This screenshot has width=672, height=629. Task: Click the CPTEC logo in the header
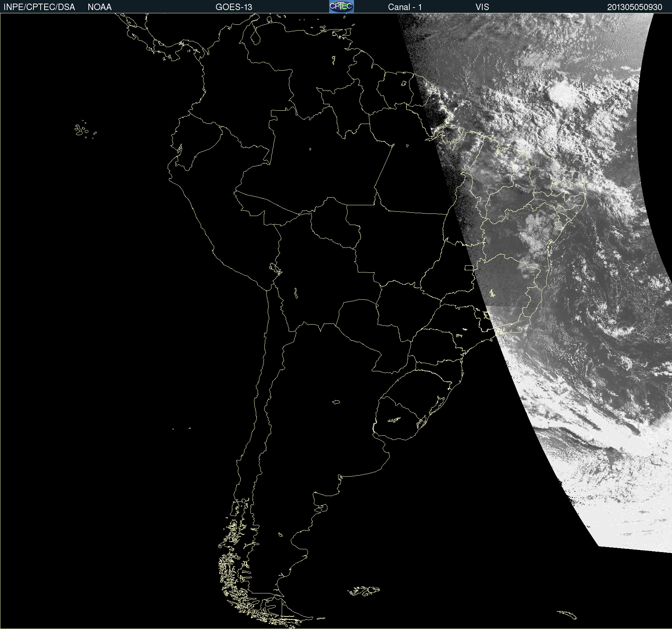pos(341,6)
